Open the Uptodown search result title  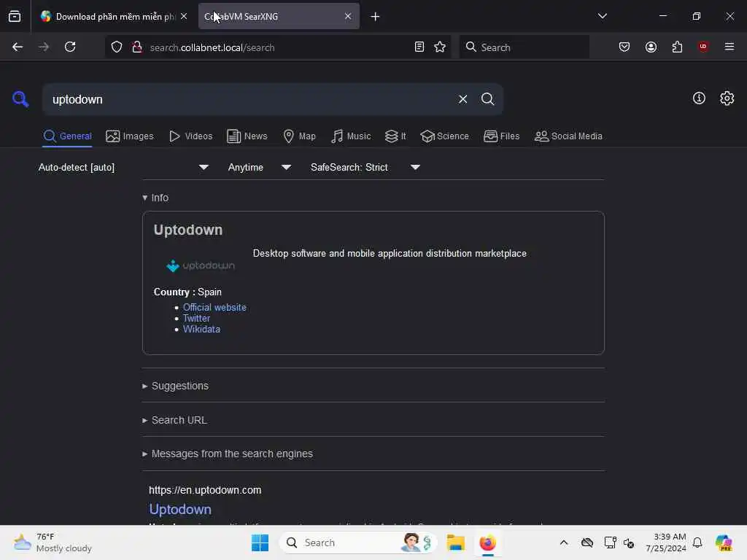point(180,509)
